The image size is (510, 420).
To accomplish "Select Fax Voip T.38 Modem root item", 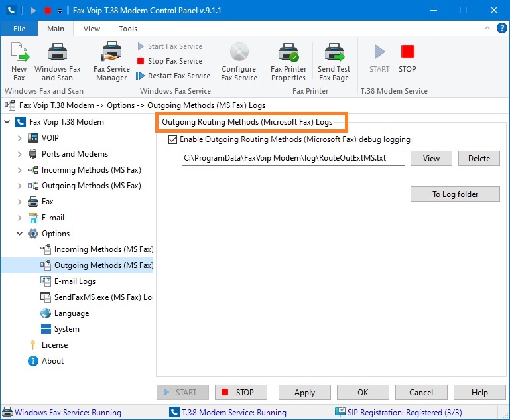I will coord(60,122).
